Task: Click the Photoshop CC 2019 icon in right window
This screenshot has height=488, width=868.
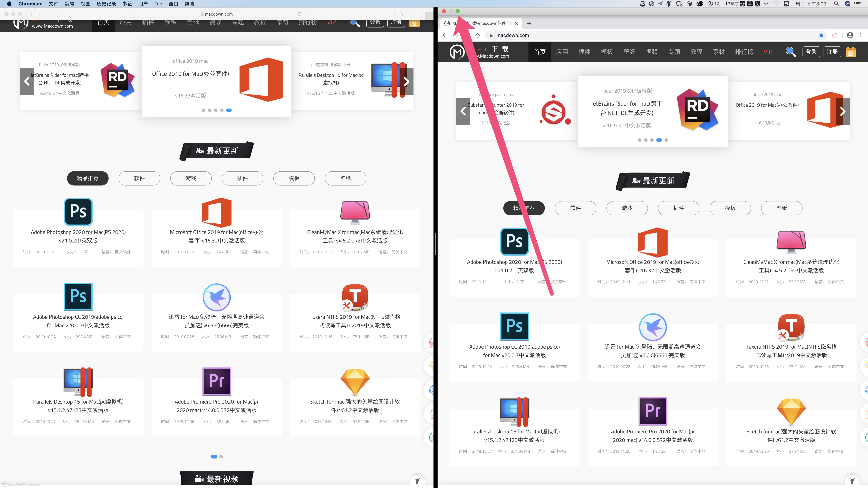Action: (x=515, y=326)
